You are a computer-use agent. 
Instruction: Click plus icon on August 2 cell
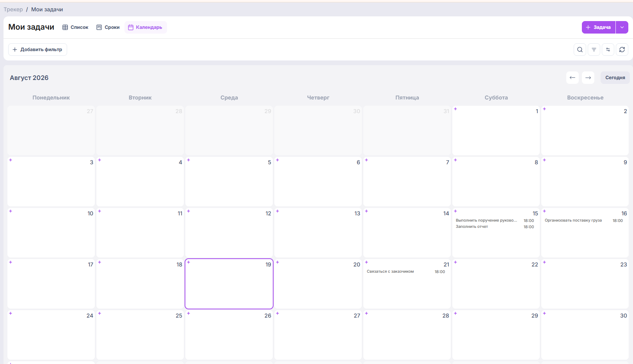click(544, 109)
